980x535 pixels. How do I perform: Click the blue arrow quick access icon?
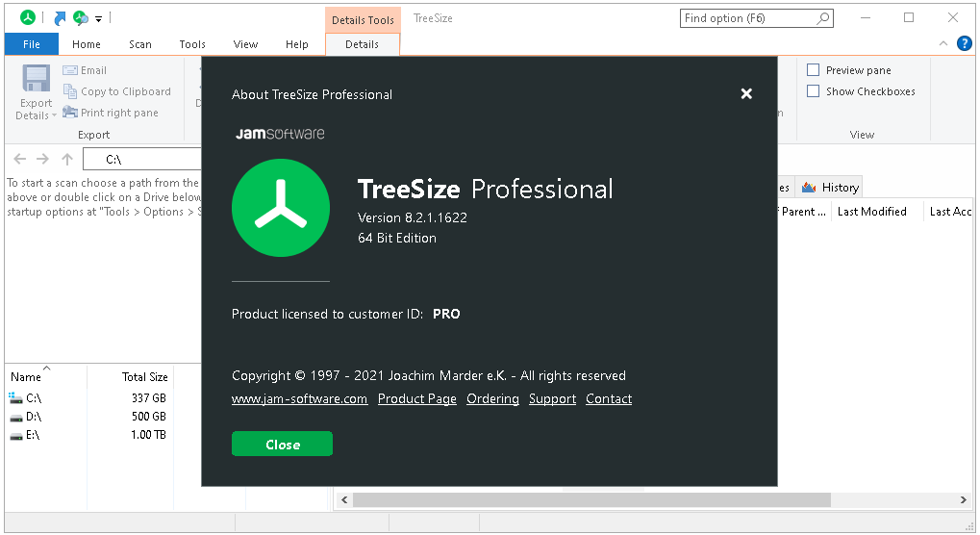[60, 17]
